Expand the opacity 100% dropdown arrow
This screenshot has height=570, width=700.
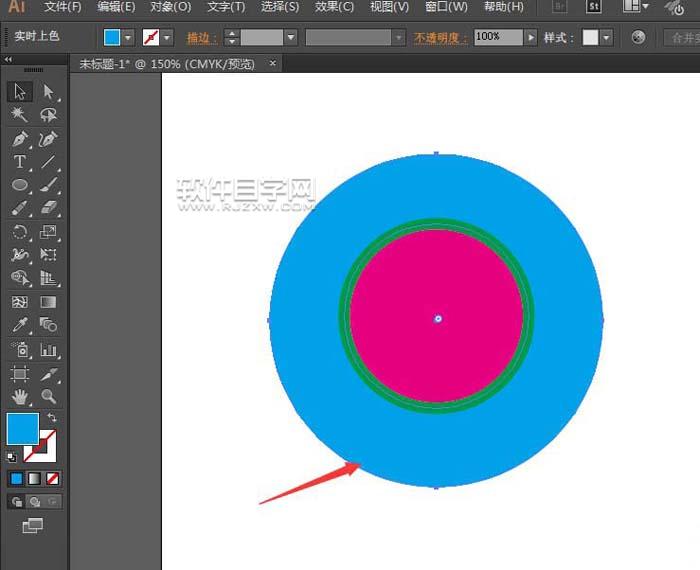(531, 38)
